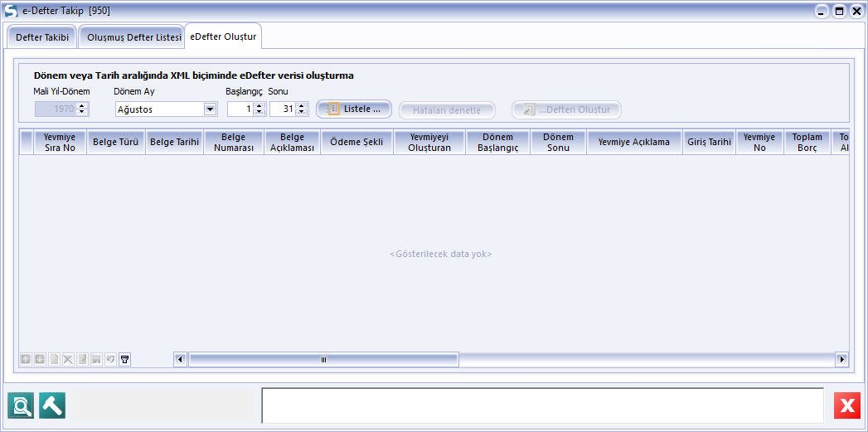This screenshot has width=868, height=432.
Task: Increase the Başlangıç day spinner value
Action: click(259, 106)
